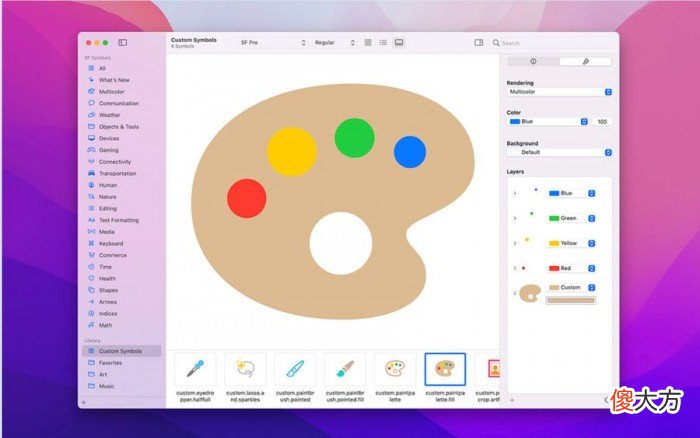Viewport: 700px width, 438px height.
Task: Switch to list view
Action: tap(383, 42)
